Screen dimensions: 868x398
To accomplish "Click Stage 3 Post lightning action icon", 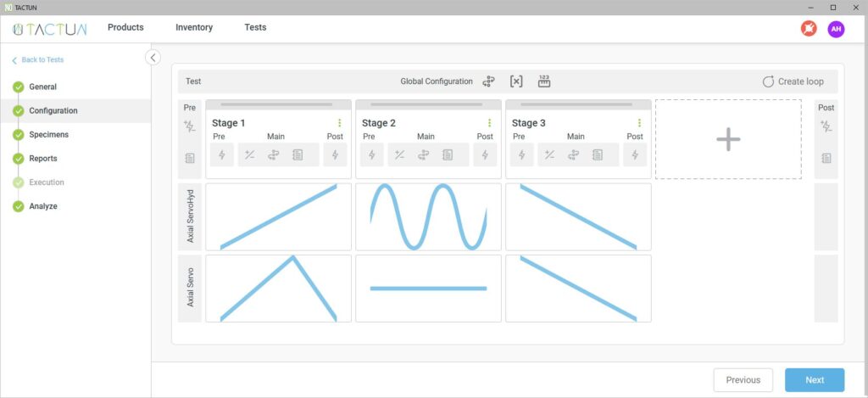I will (x=635, y=154).
